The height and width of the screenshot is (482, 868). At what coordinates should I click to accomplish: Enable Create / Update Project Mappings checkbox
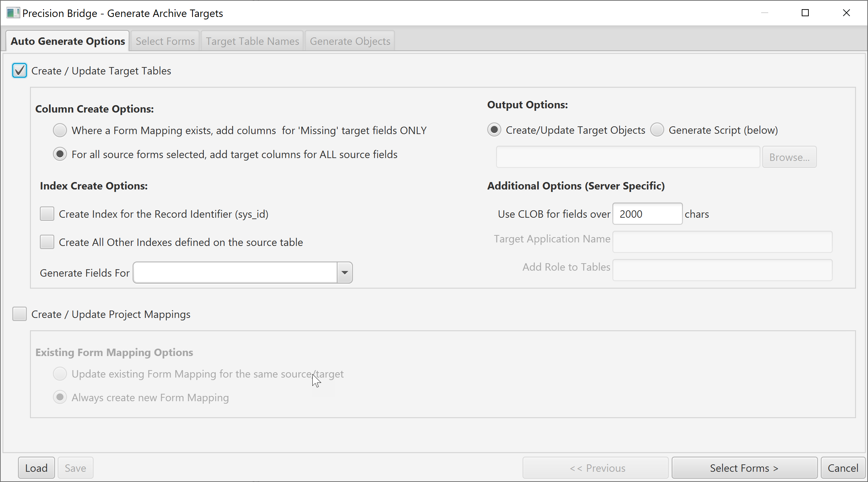pyautogui.click(x=19, y=314)
